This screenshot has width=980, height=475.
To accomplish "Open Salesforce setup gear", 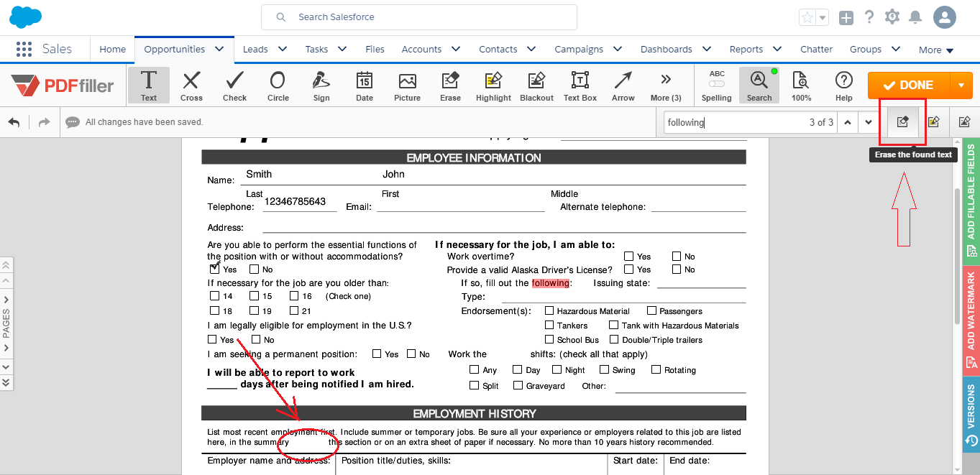I will (892, 17).
